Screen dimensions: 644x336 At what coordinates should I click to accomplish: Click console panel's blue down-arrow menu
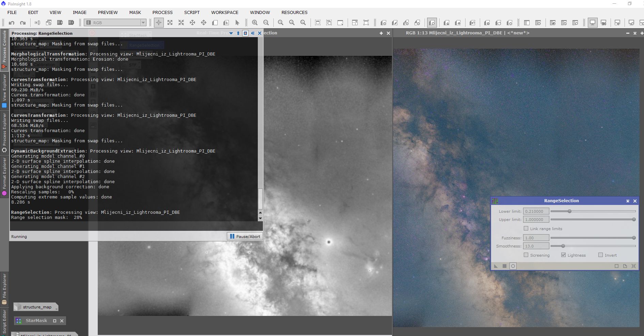[231, 33]
